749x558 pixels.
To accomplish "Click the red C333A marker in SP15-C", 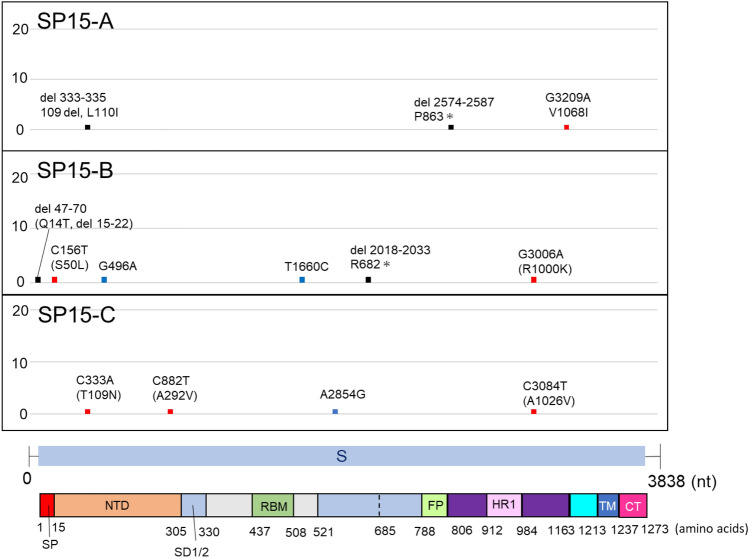I will tap(88, 412).
